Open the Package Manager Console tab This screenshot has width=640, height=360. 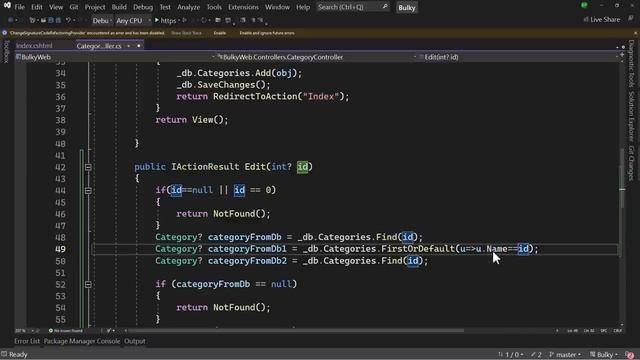tap(82, 341)
